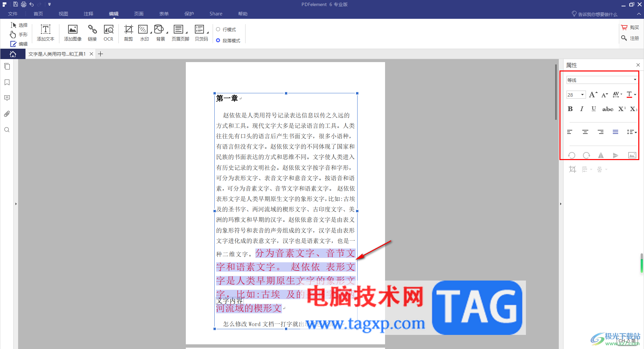
Task: Open the line spacing dropdown
Action: 631,132
